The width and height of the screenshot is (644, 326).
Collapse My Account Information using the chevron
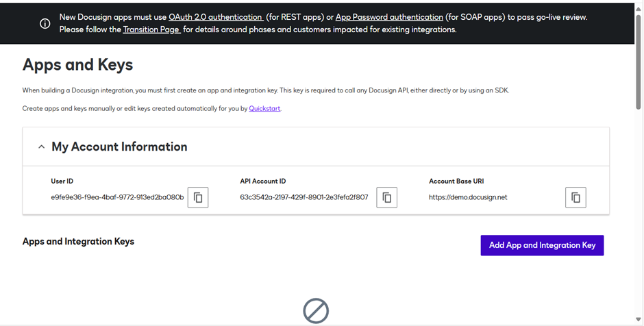click(42, 147)
